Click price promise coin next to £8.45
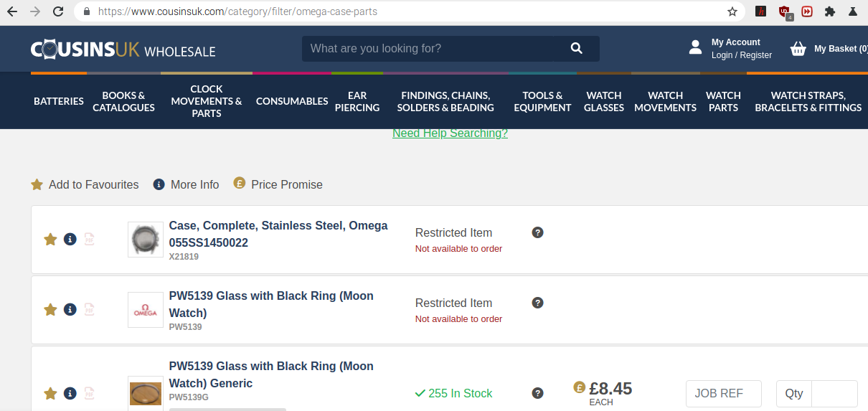The height and width of the screenshot is (411, 868). coord(579,387)
